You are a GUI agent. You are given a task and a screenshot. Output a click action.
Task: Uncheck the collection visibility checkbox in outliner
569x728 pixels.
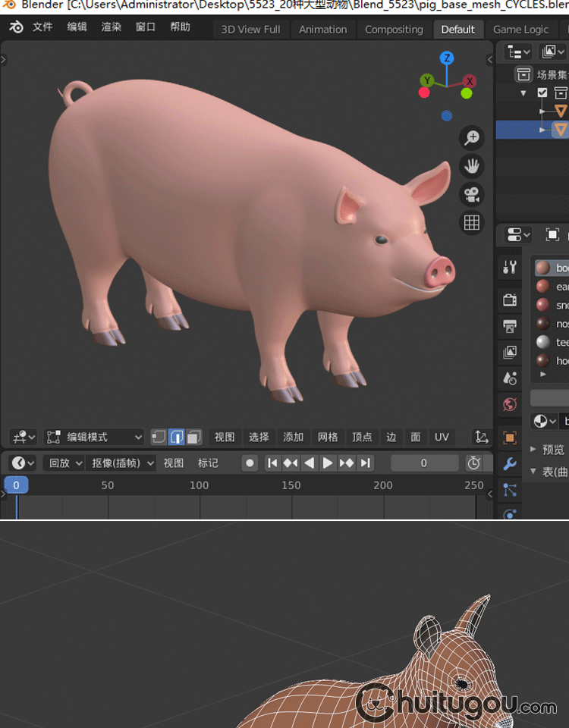click(542, 93)
